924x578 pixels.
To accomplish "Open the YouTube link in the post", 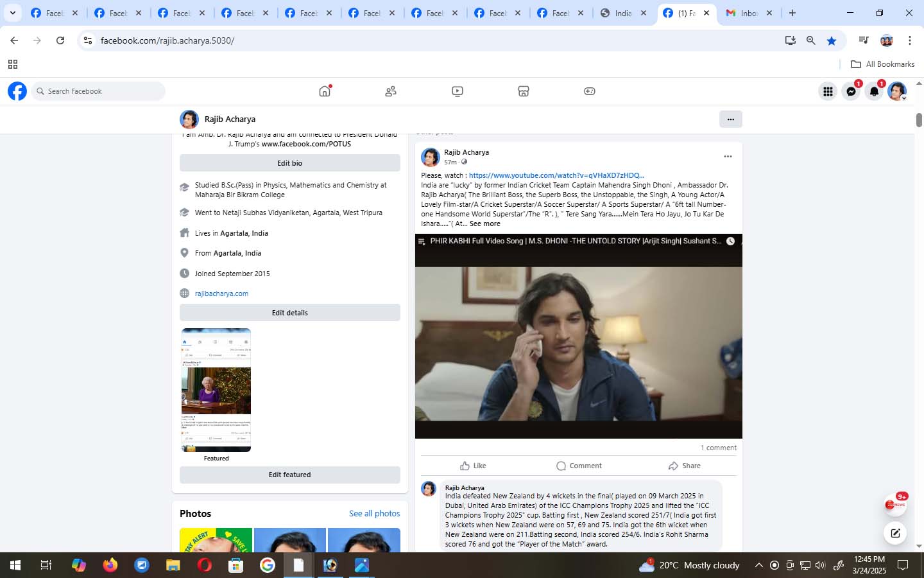I will 556,175.
